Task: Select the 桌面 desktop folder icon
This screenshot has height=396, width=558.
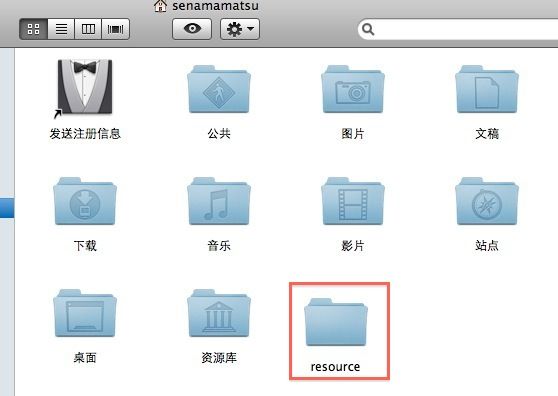Action: click(85, 313)
